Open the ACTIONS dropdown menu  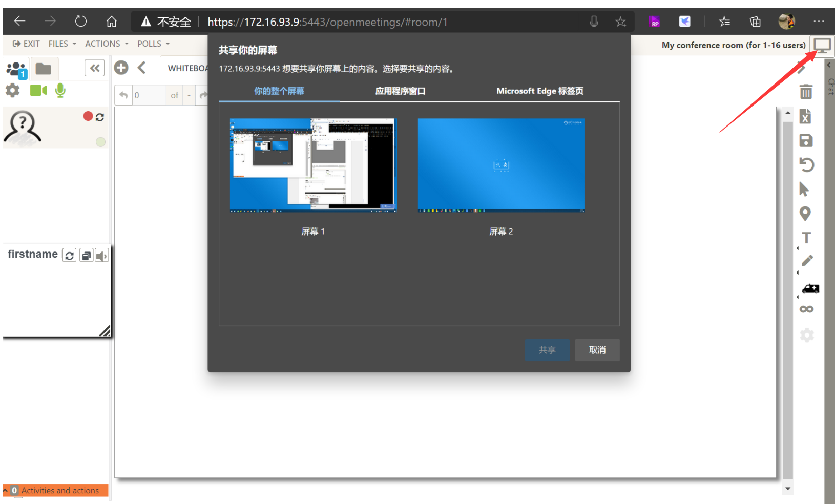[107, 44]
